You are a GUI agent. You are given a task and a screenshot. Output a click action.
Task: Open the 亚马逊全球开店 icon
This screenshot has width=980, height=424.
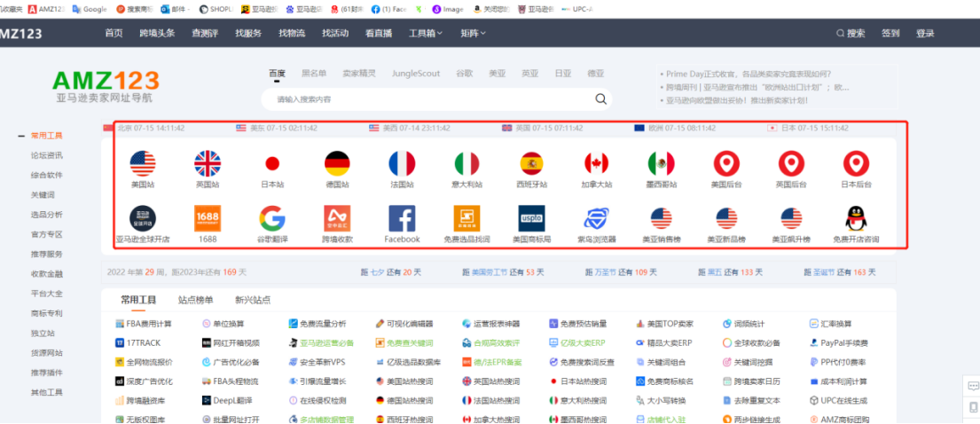(x=143, y=218)
